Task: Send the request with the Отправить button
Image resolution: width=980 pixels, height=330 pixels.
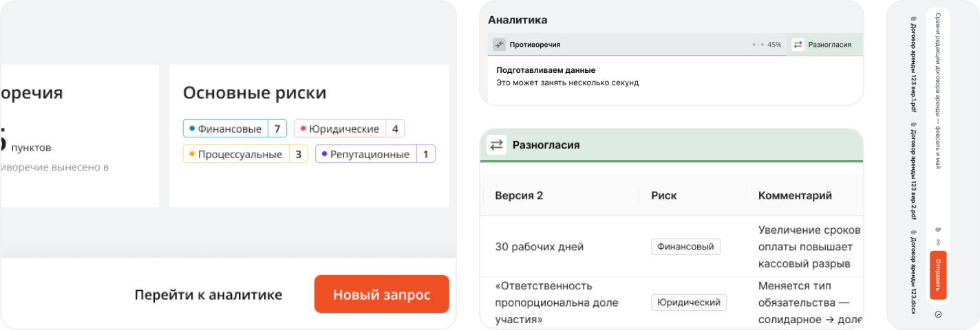Action: 938,275
